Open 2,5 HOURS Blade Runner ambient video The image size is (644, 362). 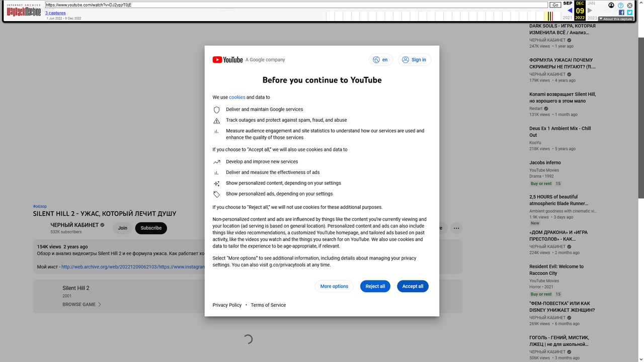coord(558,200)
